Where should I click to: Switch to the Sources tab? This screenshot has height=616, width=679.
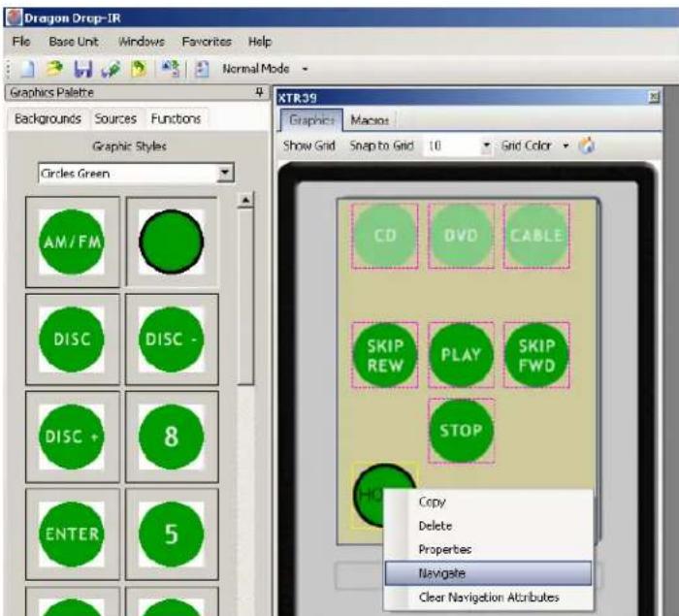pyautogui.click(x=115, y=118)
